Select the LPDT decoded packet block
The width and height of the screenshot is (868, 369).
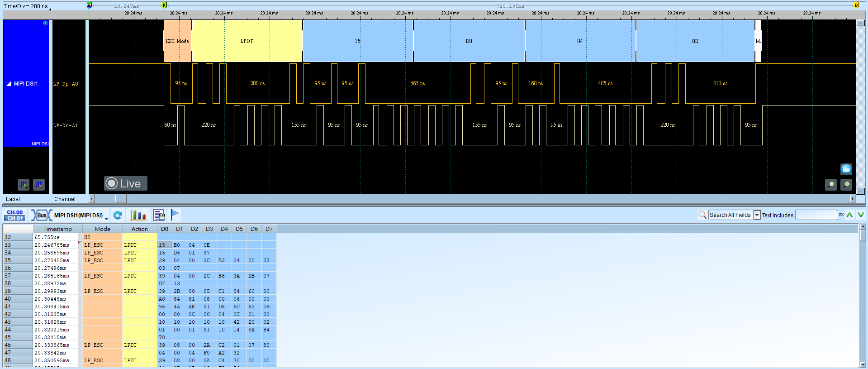247,41
